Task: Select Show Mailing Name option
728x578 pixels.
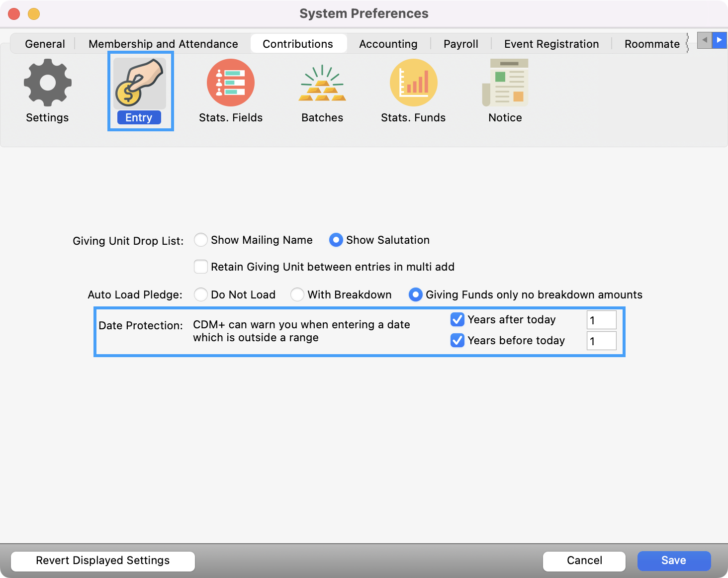Action: [x=200, y=240]
